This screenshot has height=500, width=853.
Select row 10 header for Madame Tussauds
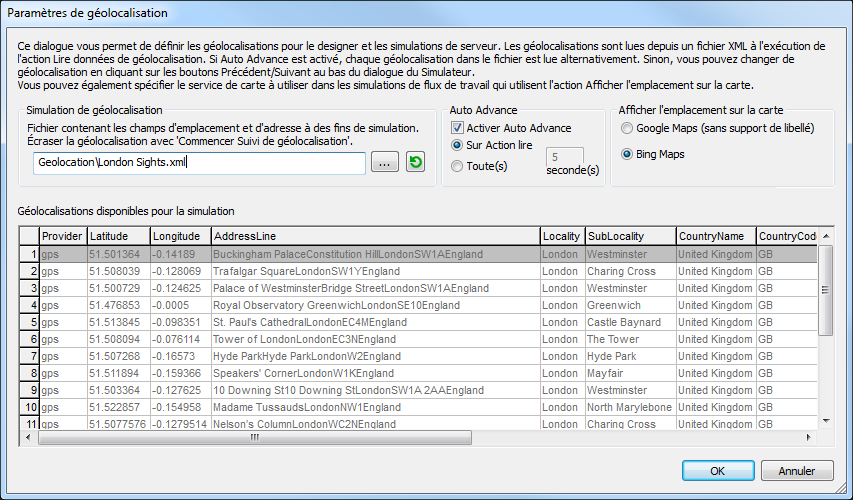click(29, 407)
